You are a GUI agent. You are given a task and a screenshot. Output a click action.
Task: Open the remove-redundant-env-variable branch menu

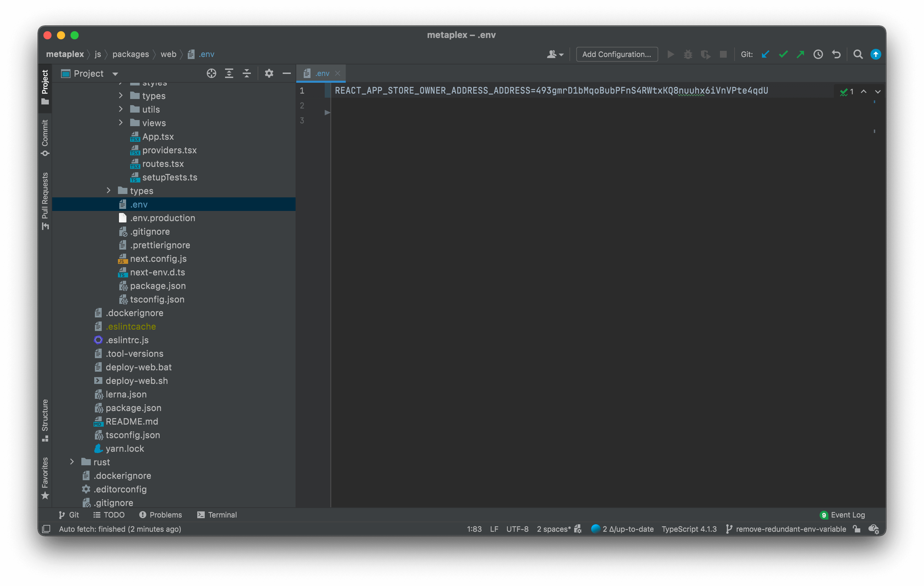(x=786, y=529)
